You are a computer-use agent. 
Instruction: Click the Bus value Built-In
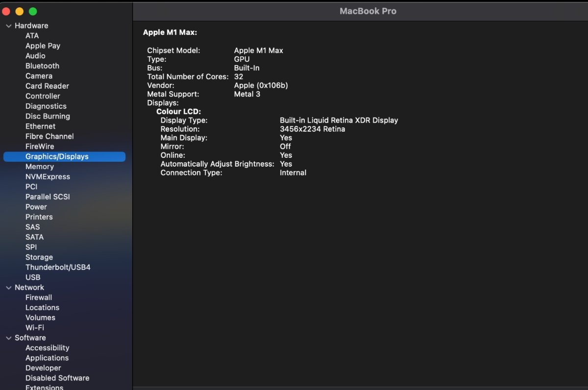point(247,68)
